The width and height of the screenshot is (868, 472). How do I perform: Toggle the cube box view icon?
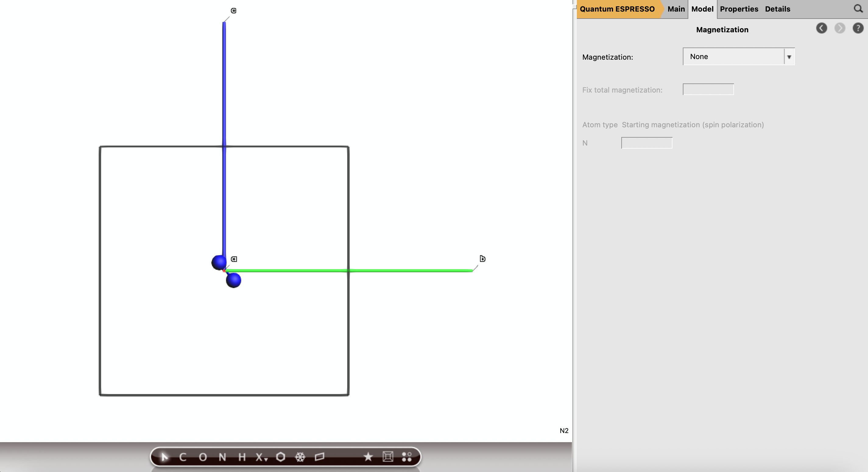(x=388, y=457)
